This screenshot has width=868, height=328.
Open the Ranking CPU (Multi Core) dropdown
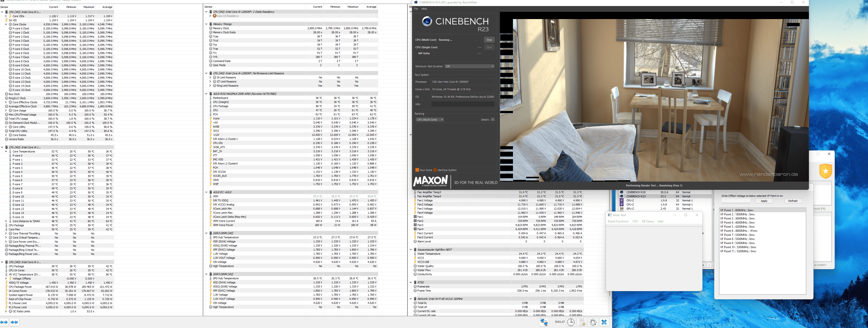point(429,120)
